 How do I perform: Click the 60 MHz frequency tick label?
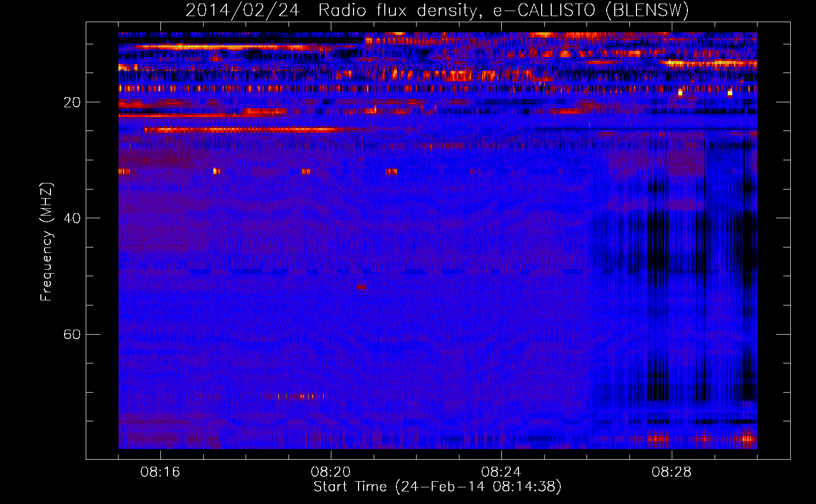pyautogui.click(x=72, y=334)
